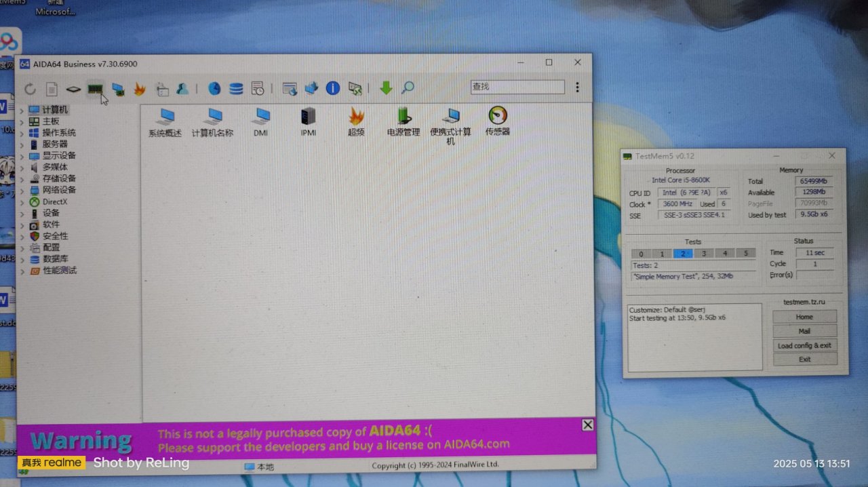Image resolution: width=868 pixels, height=487 pixels.
Task: Open the 传感器 gauge icon
Action: coord(497,121)
